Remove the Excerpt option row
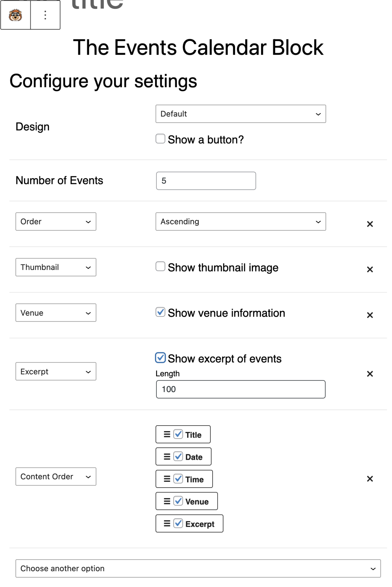 tap(370, 374)
